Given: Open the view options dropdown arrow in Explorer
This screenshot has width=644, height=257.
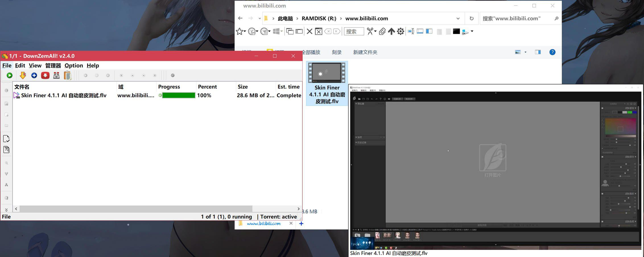Looking at the screenshot, I should pyautogui.click(x=525, y=52).
